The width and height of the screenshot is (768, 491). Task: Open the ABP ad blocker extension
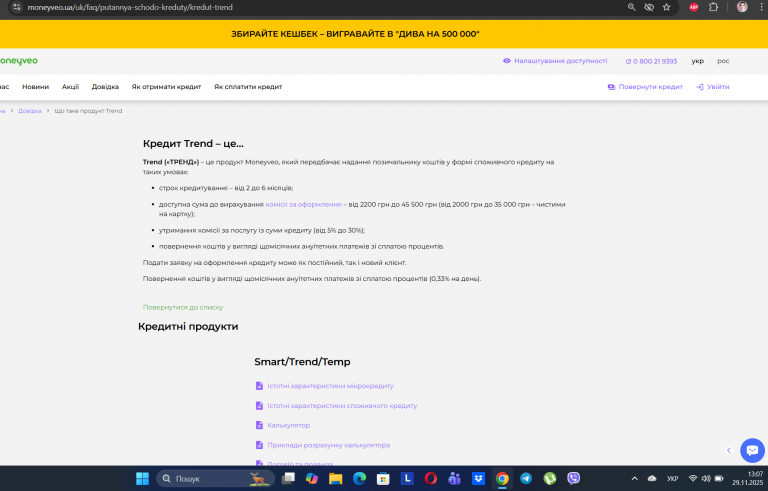[694, 7]
